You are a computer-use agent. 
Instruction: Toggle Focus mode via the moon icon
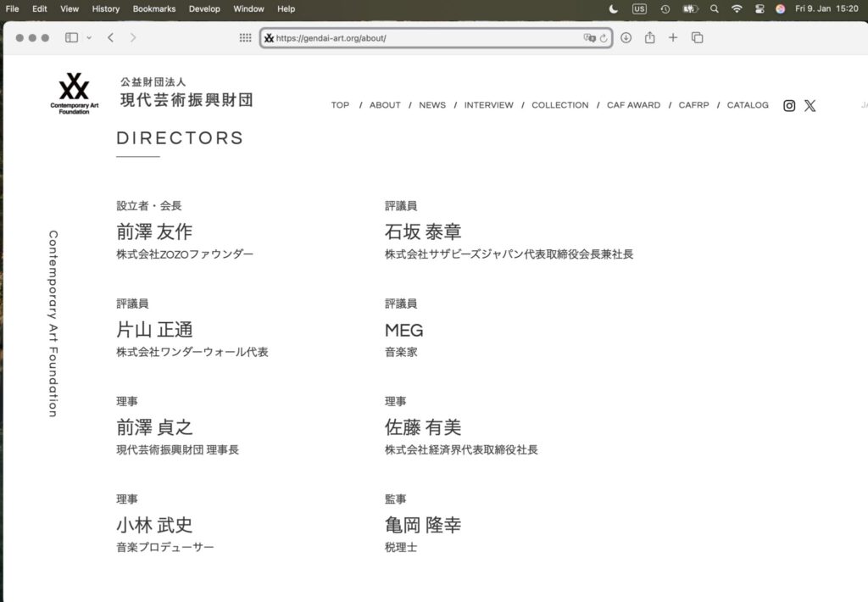pyautogui.click(x=613, y=8)
